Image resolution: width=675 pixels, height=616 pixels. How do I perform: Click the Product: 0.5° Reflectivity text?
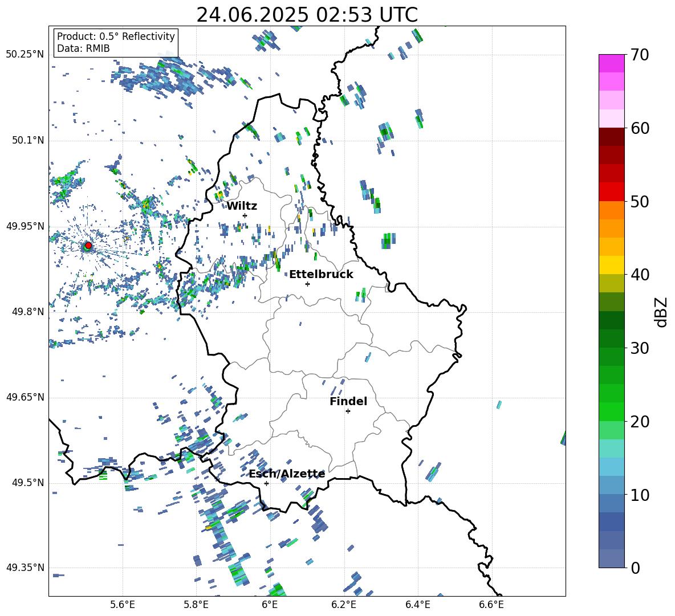tap(116, 36)
